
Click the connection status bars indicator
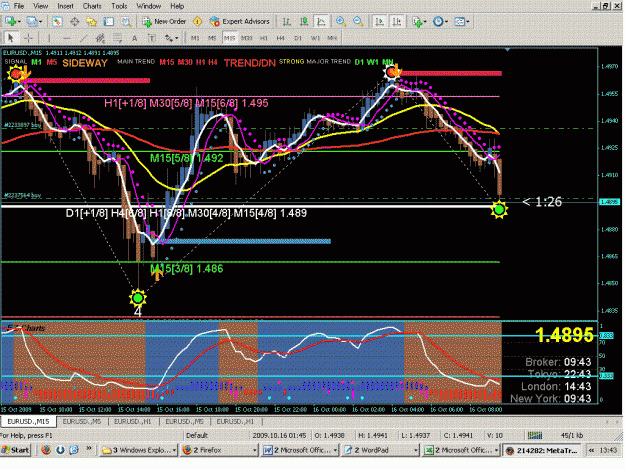click(x=535, y=435)
